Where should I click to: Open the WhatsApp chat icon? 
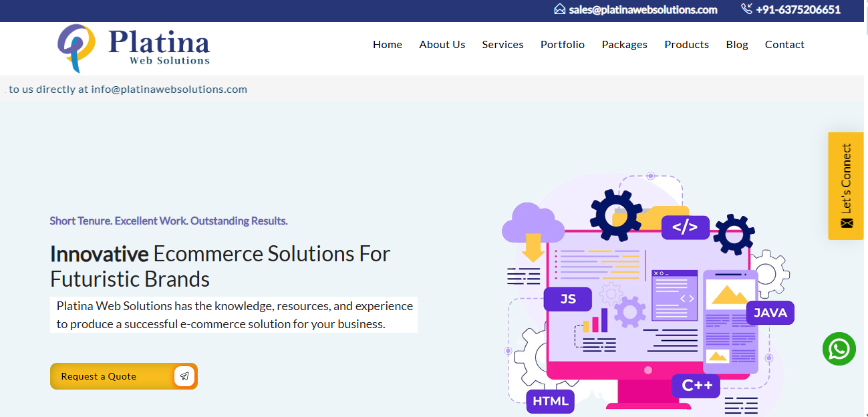coord(839,349)
